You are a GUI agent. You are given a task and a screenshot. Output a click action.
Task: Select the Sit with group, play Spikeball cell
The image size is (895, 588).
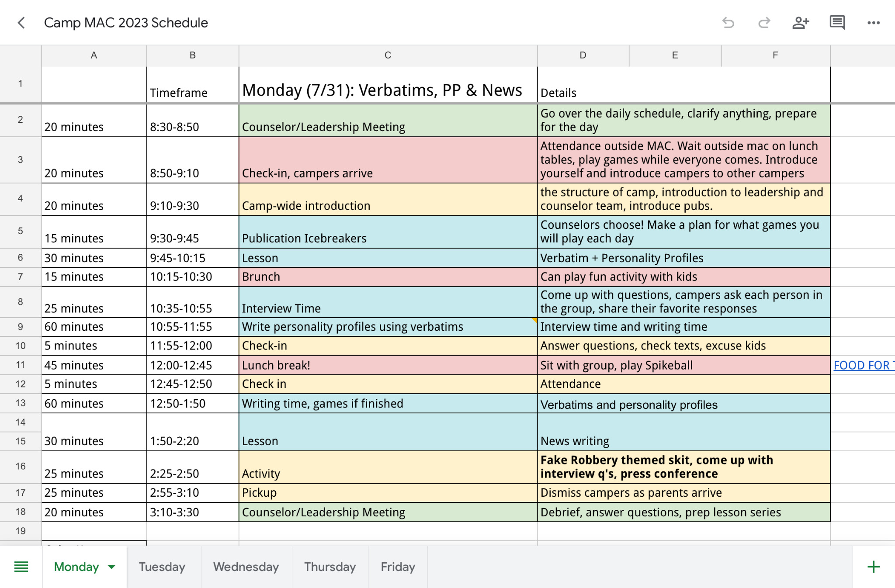(684, 365)
